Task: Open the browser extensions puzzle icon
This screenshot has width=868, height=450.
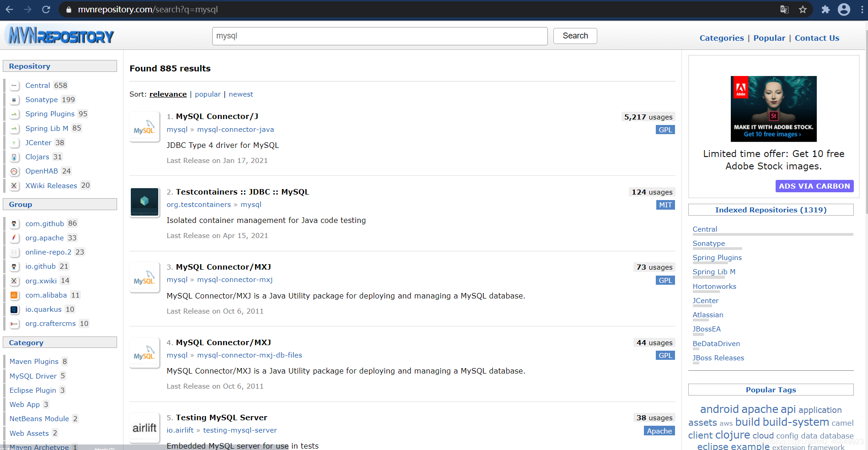Action: point(825,9)
